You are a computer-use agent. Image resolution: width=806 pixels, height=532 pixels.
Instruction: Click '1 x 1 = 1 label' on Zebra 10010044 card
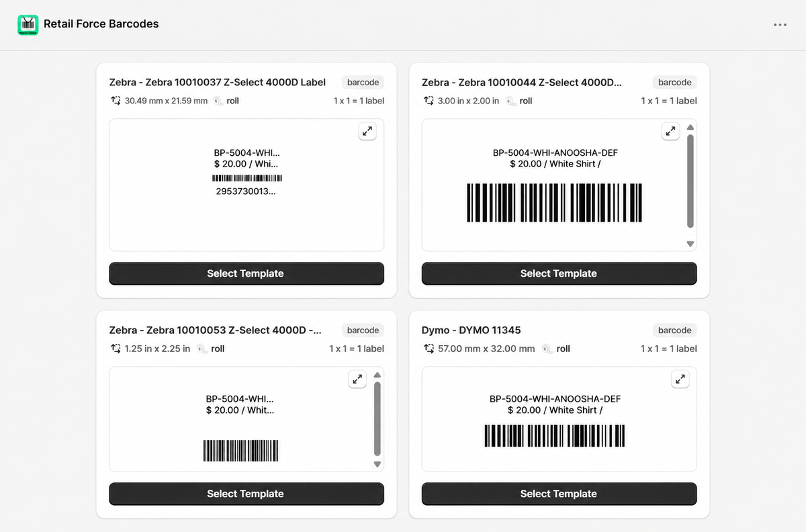(669, 101)
